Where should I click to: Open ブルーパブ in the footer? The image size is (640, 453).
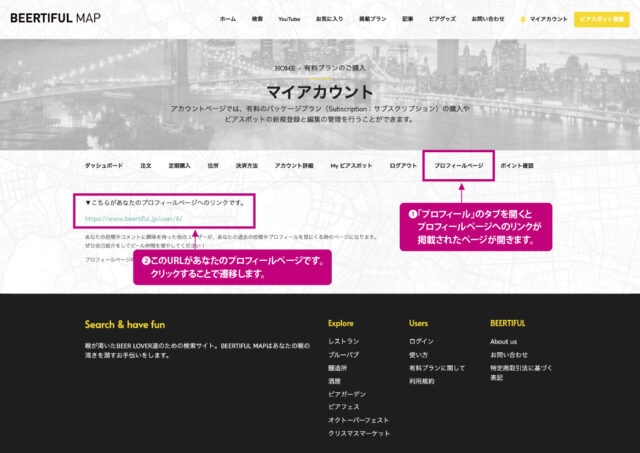coord(344,355)
